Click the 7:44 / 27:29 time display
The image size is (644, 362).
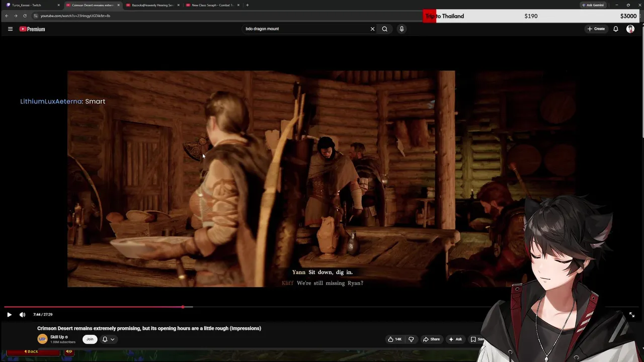coord(43,315)
